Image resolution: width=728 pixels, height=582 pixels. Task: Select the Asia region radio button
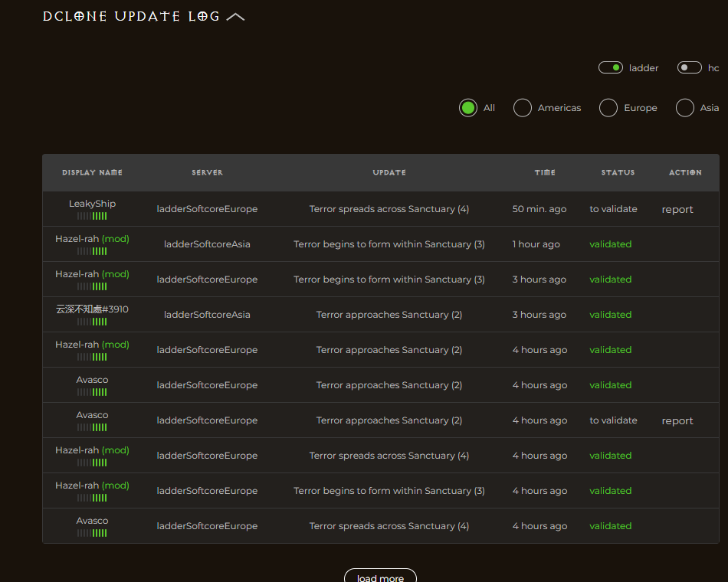point(685,108)
